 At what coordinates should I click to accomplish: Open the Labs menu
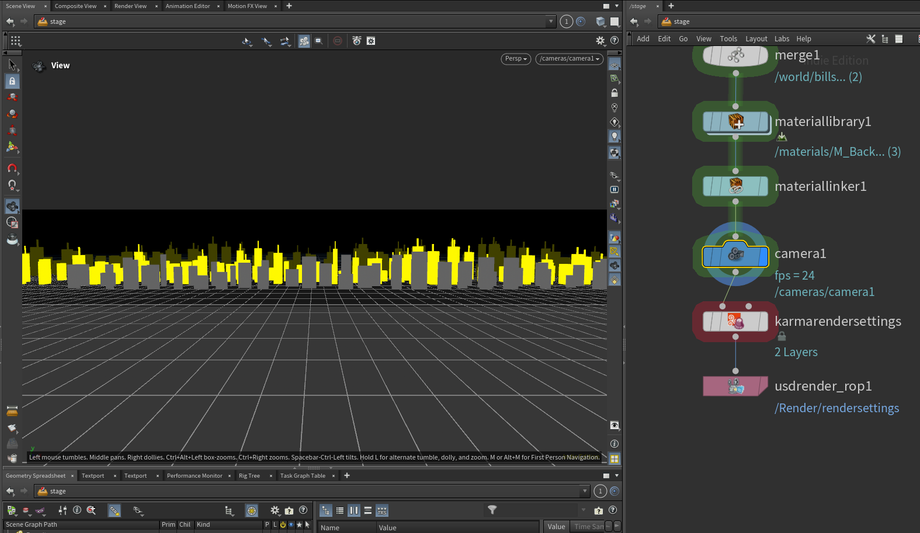coord(782,39)
